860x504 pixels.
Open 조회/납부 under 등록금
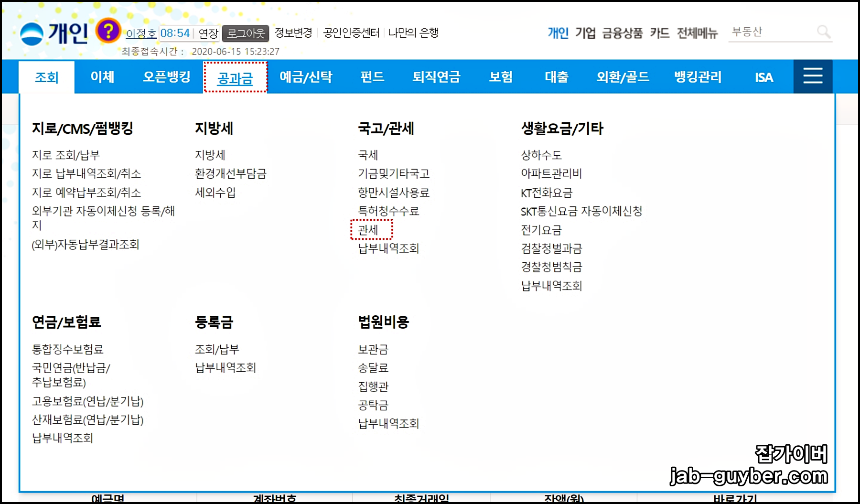(217, 349)
